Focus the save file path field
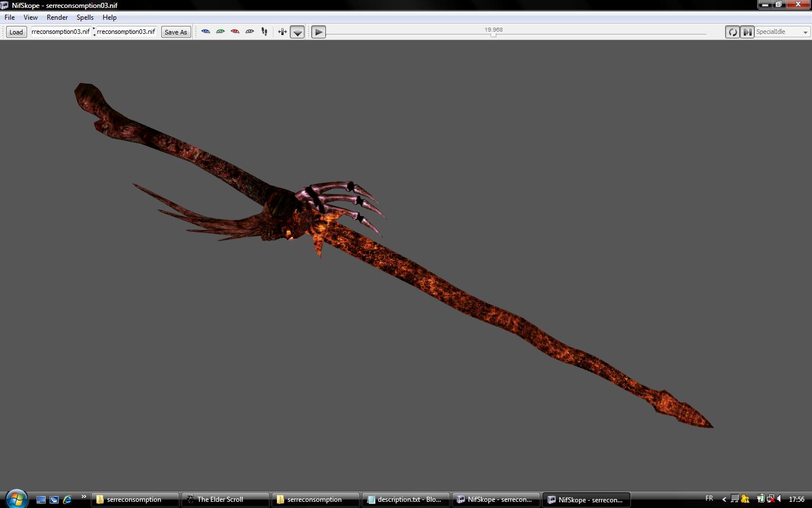 (126, 32)
